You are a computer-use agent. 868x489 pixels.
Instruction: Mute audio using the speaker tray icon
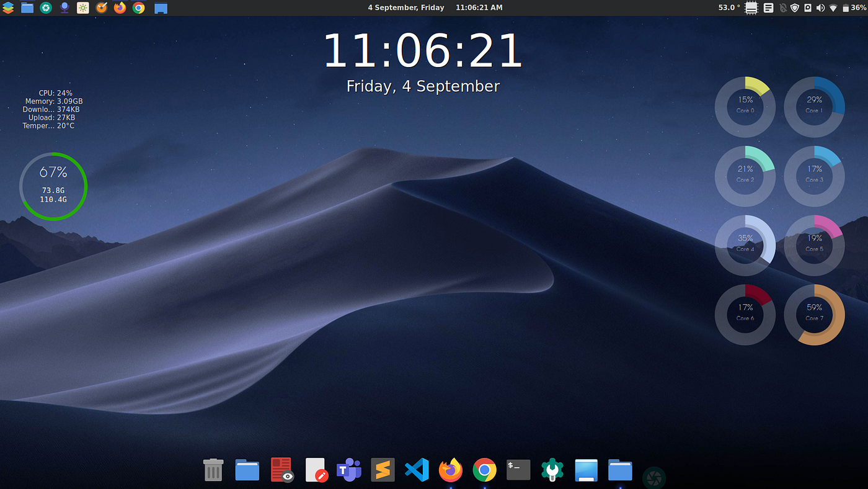pos(820,7)
